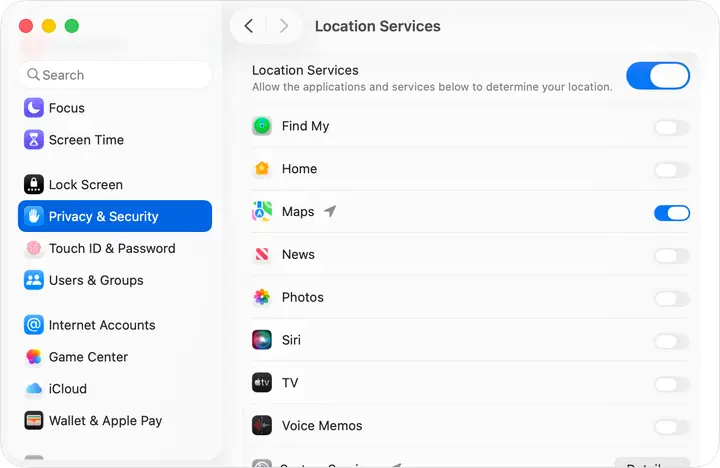The image size is (720, 468).
Task: Click the News app icon
Action: (x=262, y=255)
